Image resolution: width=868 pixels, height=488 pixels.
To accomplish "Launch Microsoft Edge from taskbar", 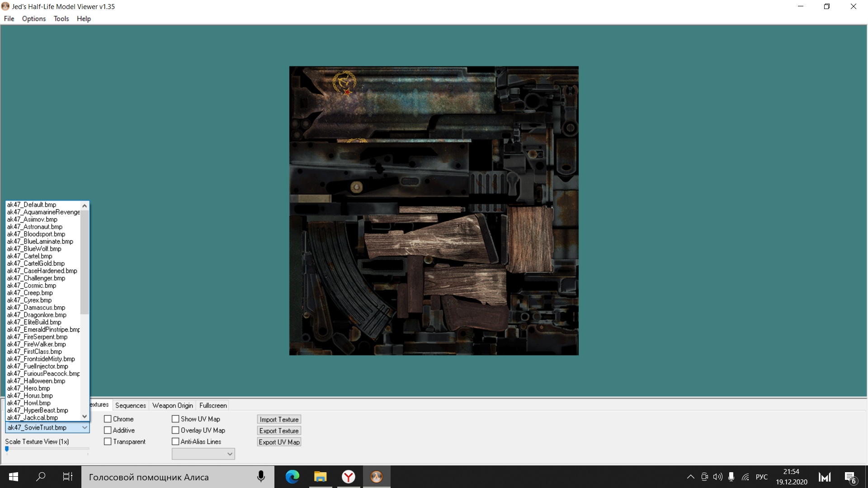I will click(x=292, y=477).
